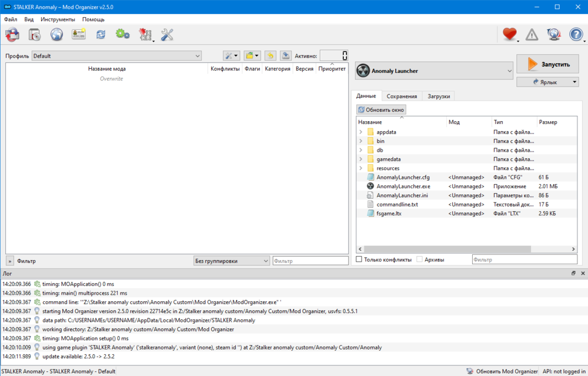Viewport: 588px width, 376px height.
Task: Expand the gamedata folder tree node
Action: 360,159
